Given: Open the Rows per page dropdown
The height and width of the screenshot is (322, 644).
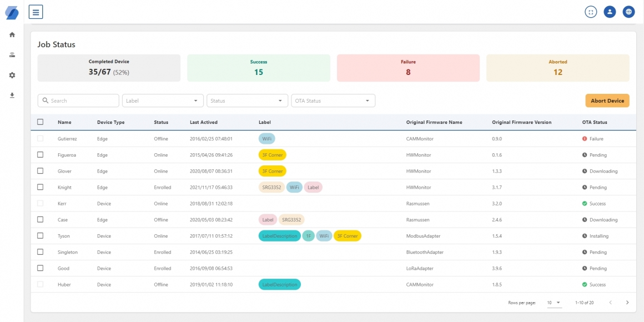Looking at the screenshot, I should 554,303.
